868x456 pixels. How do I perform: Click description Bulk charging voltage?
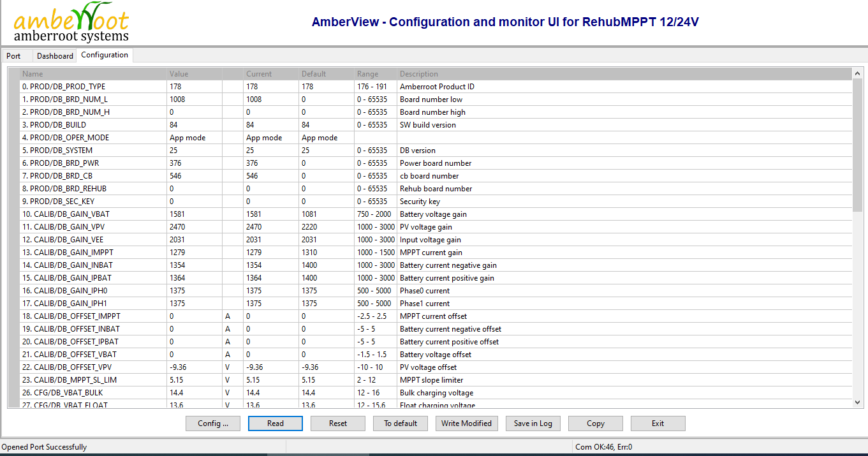point(436,393)
